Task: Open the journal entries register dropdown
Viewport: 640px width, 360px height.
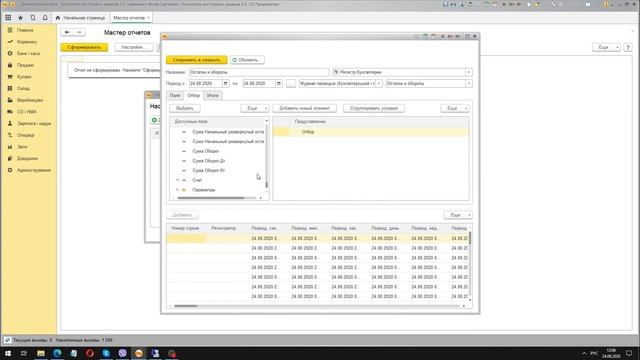Action: (379, 83)
